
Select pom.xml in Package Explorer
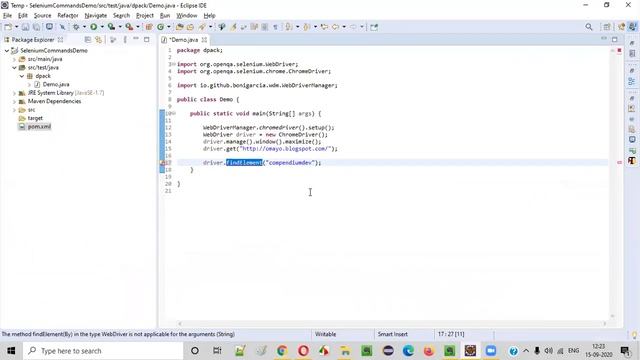pos(39,127)
